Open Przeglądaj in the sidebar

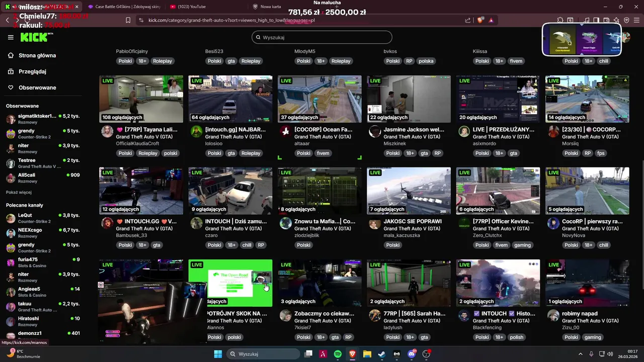coord(32,71)
